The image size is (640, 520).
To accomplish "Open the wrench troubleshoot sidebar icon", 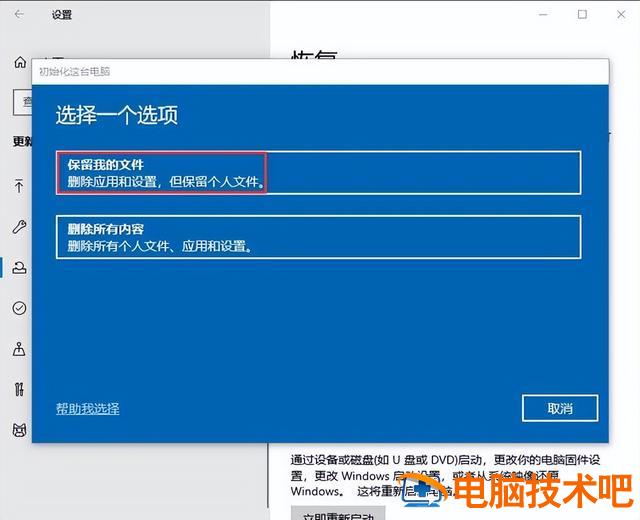I will tap(19, 227).
